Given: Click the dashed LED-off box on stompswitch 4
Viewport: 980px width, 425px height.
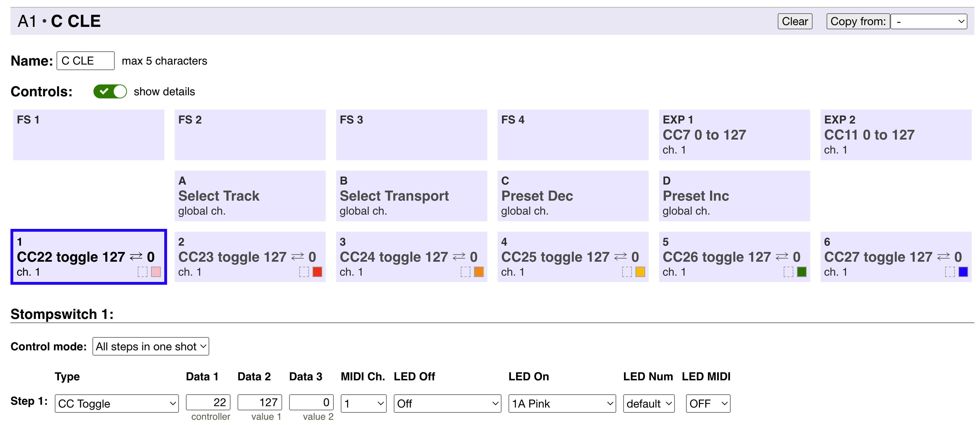Looking at the screenshot, I should (x=627, y=272).
